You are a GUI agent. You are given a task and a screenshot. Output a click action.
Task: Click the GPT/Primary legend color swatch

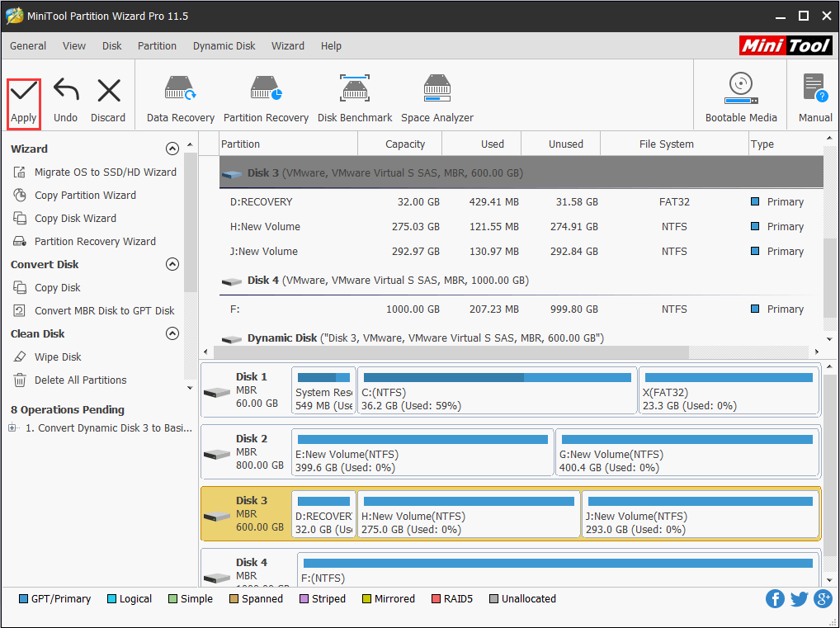point(23,598)
